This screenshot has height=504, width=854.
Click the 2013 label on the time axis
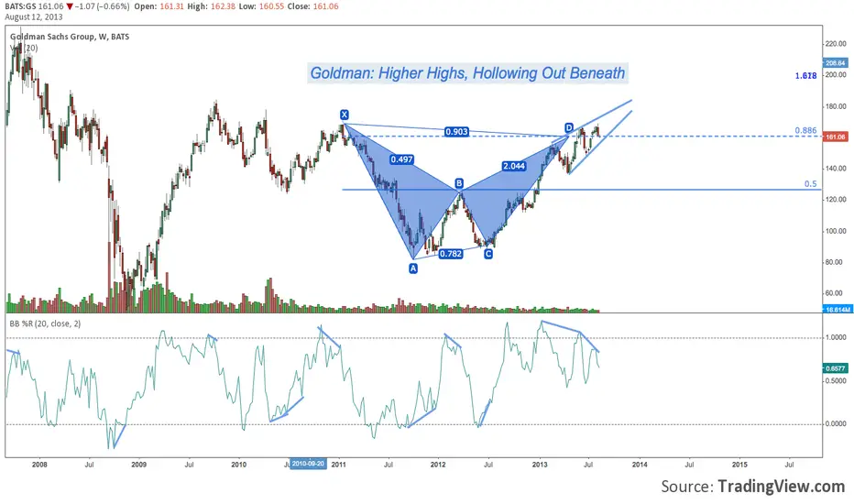(540, 465)
